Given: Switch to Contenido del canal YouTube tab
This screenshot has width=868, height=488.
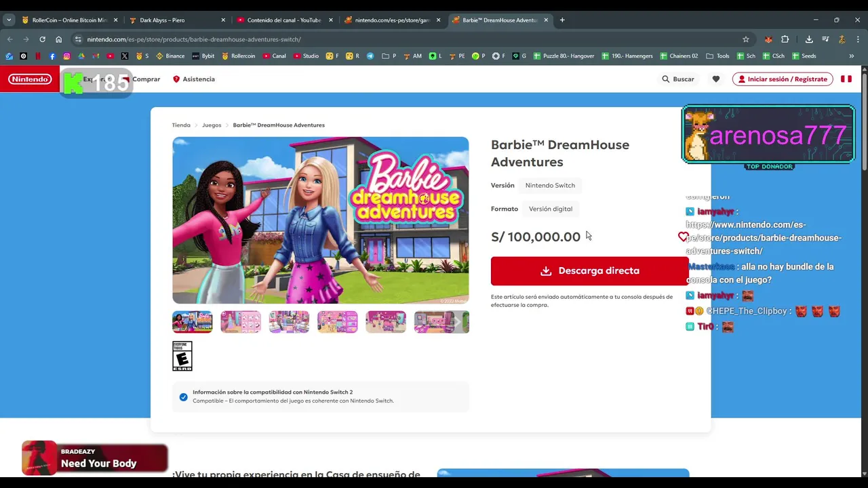Looking at the screenshot, I should click(x=283, y=20).
